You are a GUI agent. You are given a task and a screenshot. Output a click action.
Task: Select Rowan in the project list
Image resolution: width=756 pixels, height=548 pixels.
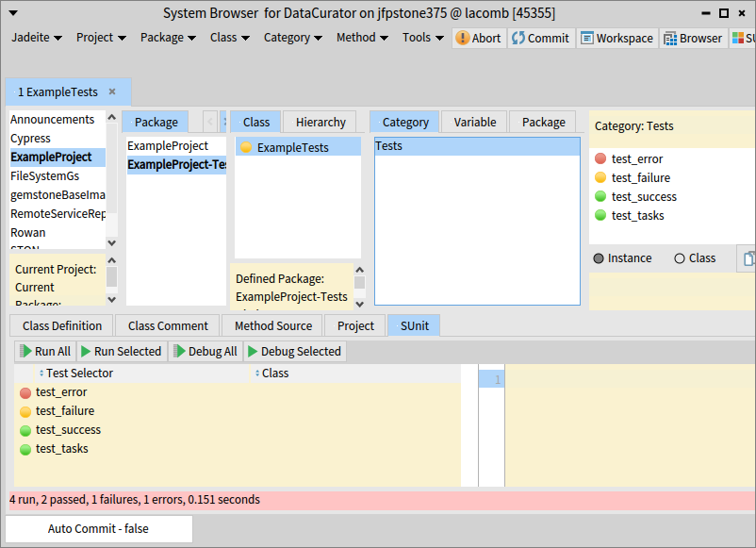28,232
